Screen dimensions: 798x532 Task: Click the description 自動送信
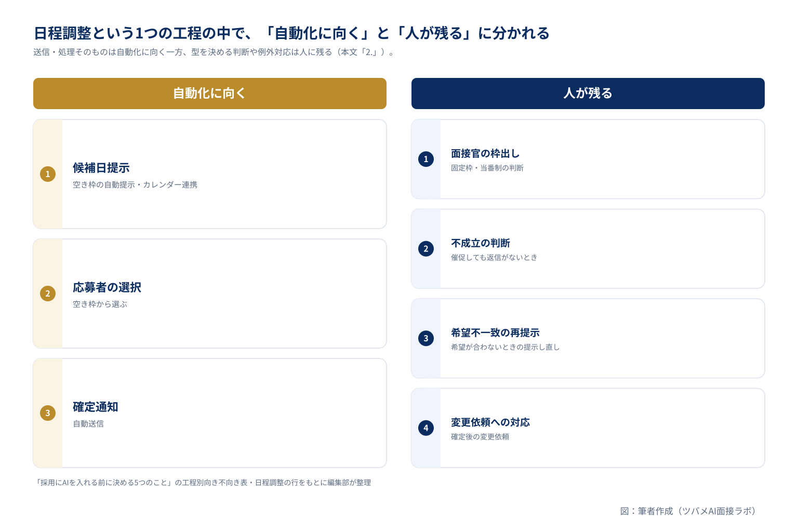point(88,423)
